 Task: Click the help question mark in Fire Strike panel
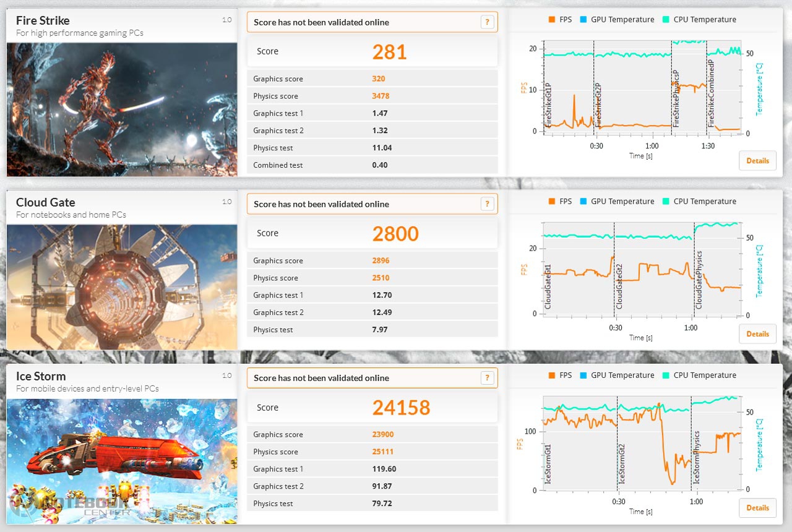[x=487, y=22]
